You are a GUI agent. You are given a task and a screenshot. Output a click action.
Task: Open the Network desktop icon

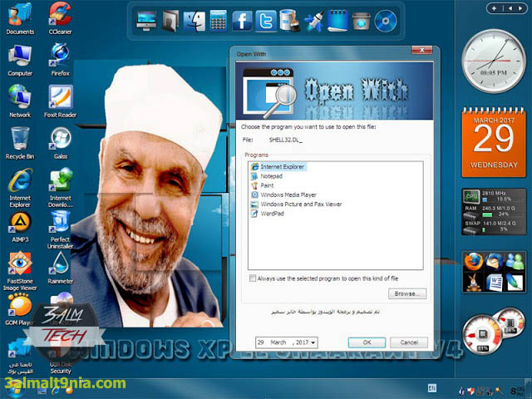click(20, 101)
